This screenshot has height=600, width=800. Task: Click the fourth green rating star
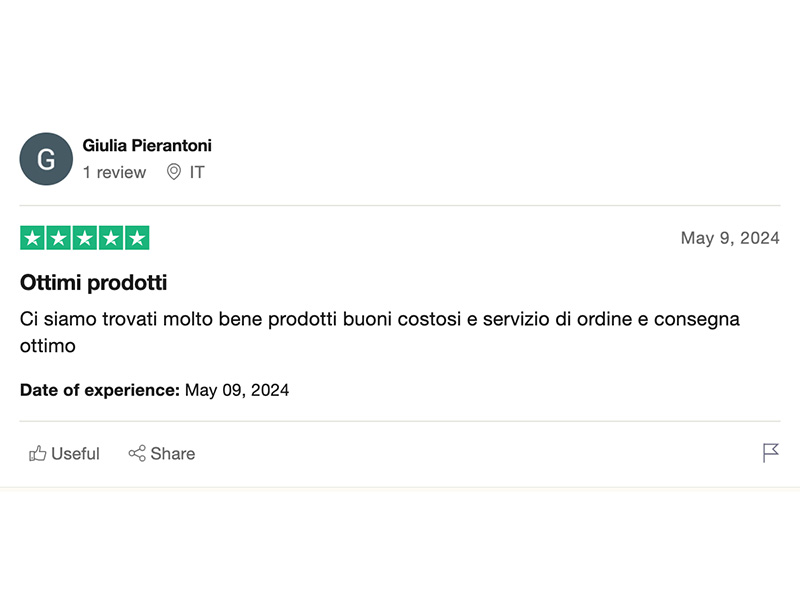(111, 238)
